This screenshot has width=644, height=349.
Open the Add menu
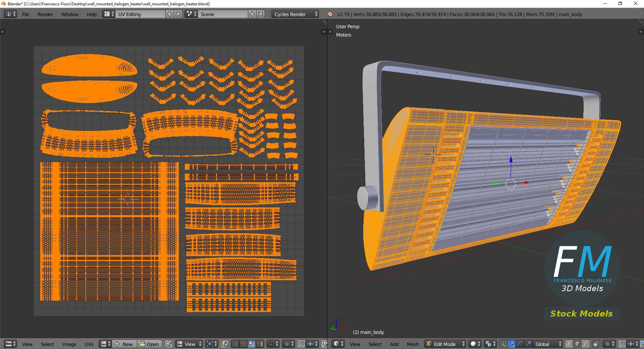pos(394,344)
